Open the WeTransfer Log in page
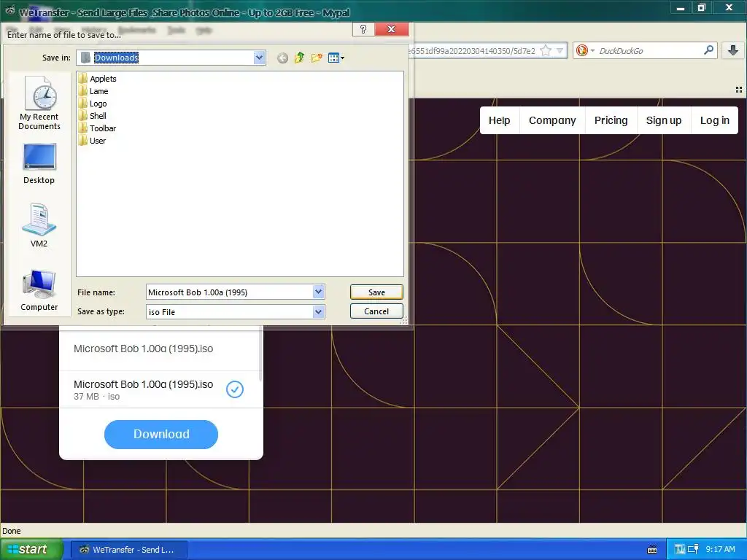Screen dimensions: 747x560 click(x=715, y=120)
